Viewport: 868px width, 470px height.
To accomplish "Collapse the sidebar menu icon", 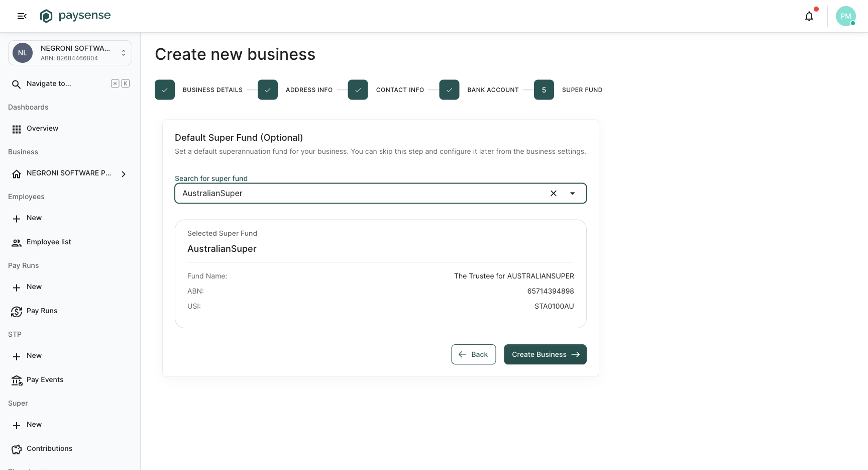I will pos(22,16).
